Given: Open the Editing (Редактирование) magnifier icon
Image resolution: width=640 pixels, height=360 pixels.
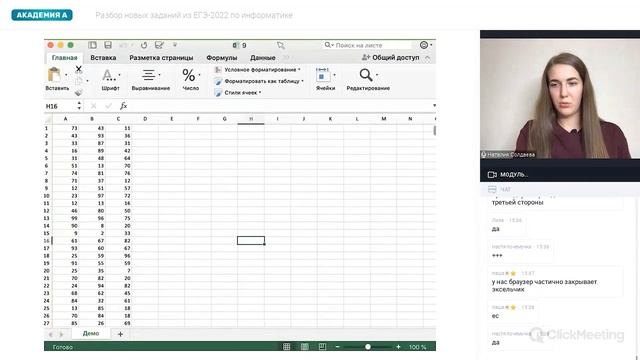Looking at the screenshot, I should point(366,75).
